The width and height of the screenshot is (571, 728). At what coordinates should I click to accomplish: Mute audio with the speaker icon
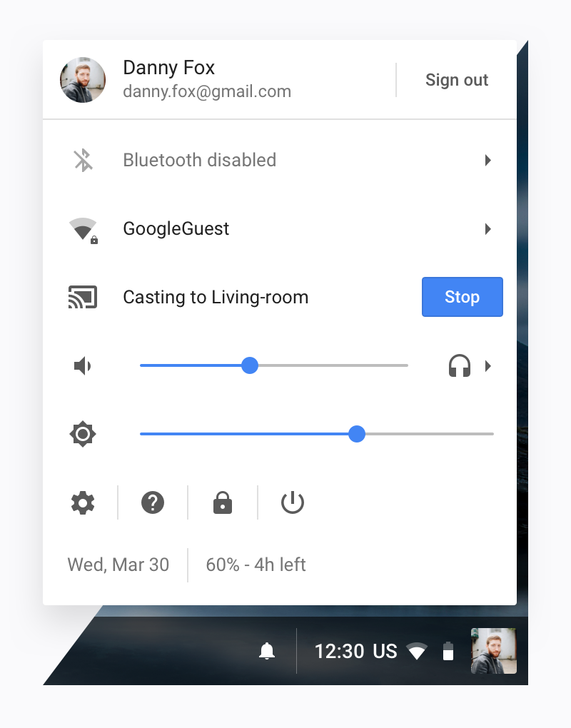click(83, 366)
